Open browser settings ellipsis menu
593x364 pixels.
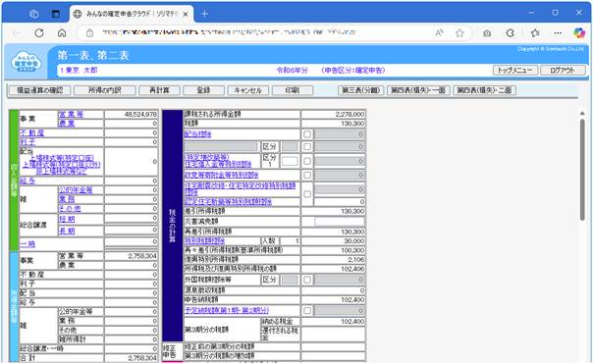tap(558, 33)
